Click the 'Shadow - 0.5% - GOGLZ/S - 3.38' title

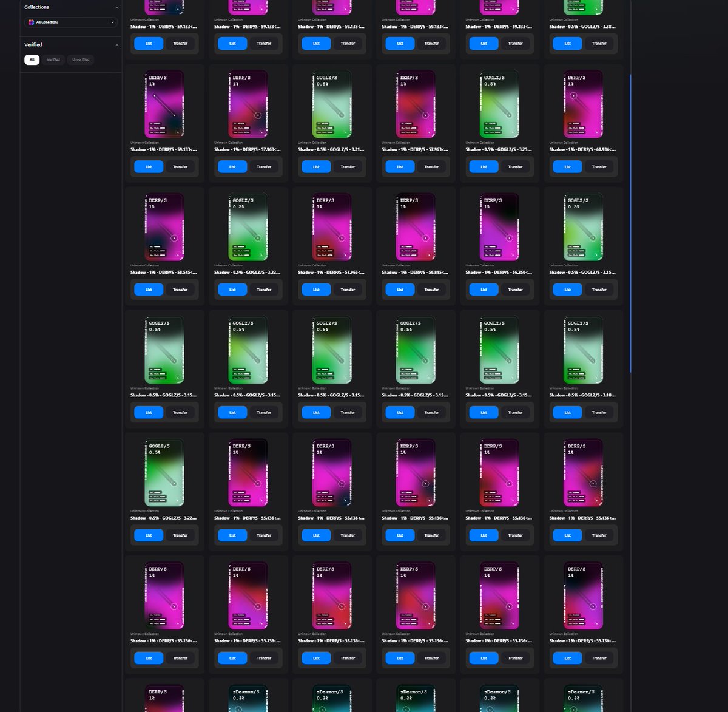click(x=582, y=27)
